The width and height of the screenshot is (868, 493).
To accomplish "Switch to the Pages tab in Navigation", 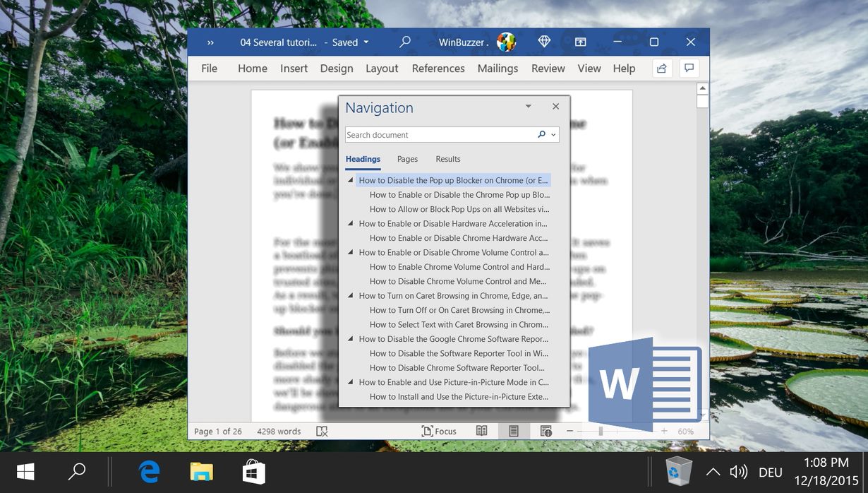I will point(407,159).
